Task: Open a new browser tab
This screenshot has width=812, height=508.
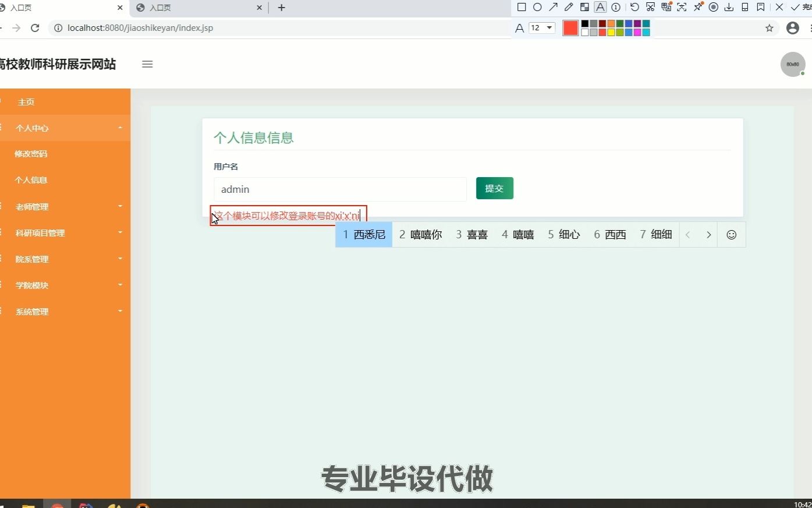Action: click(282, 8)
